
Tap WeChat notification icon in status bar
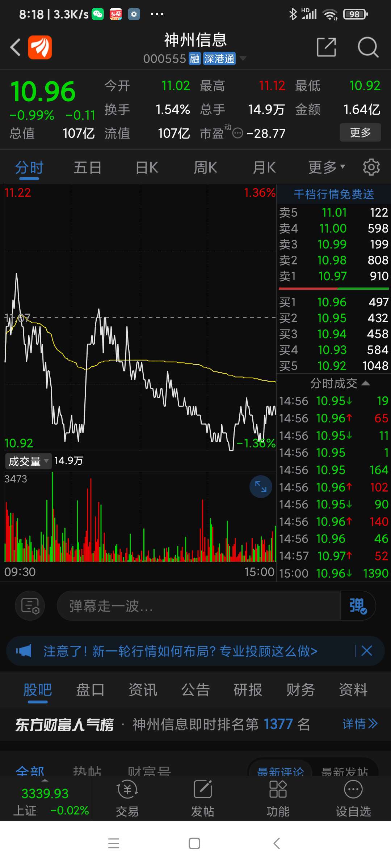pyautogui.click(x=98, y=14)
